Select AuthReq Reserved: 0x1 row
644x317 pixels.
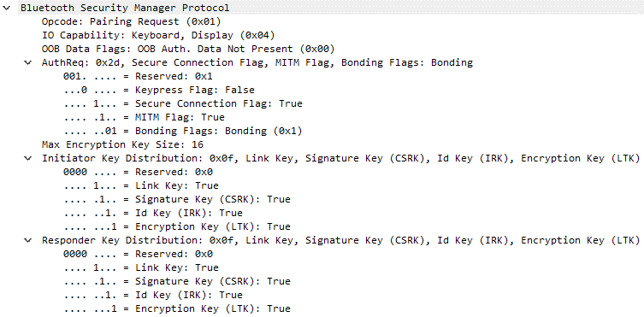tap(138, 76)
